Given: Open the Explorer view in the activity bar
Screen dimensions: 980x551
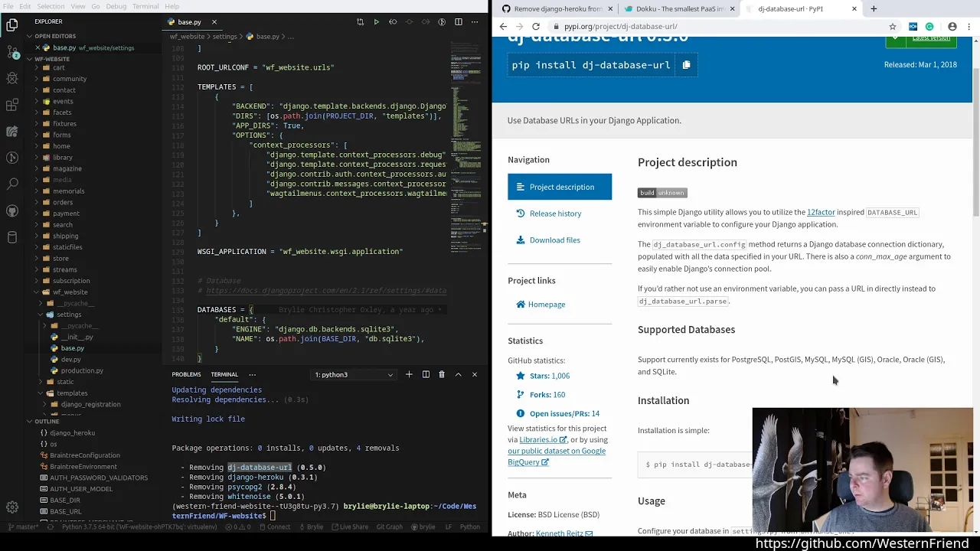Looking at the screenshot, I should pos(12,25).
